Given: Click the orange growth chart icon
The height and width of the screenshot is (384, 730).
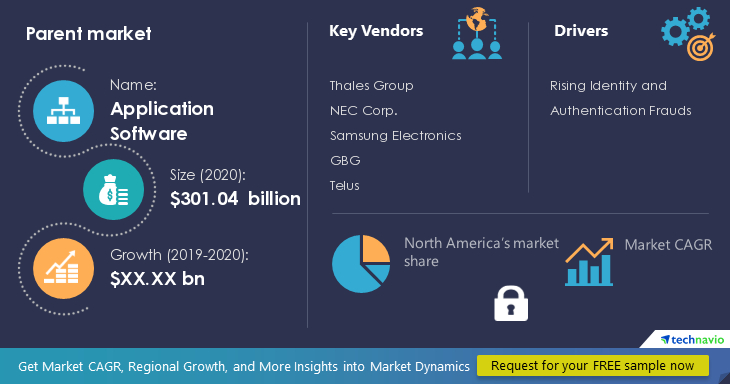Looking at the screenshot, I should [63, 269].
